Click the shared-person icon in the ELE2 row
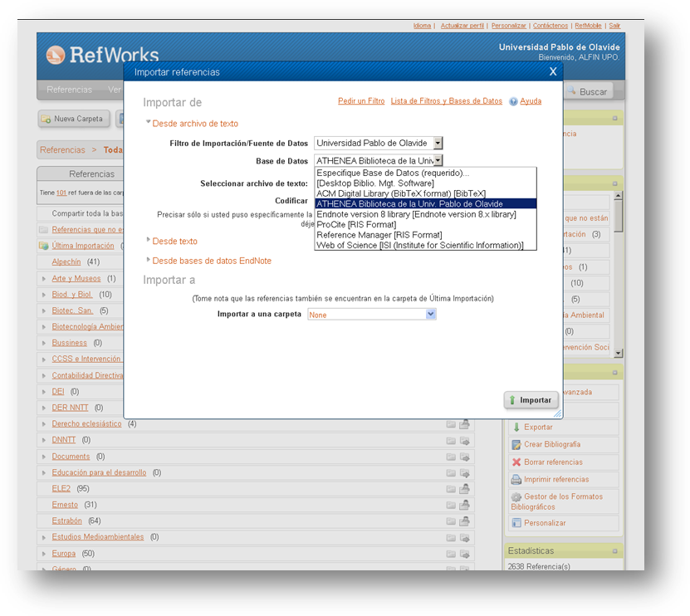The height and width of the screenshot is (616, 690). point(464,488)
